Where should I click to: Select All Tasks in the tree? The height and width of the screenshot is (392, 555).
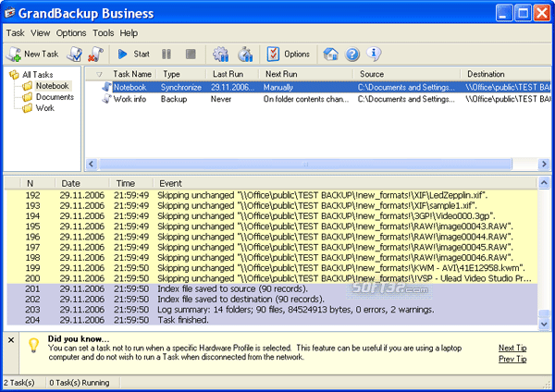click(38, 75)
